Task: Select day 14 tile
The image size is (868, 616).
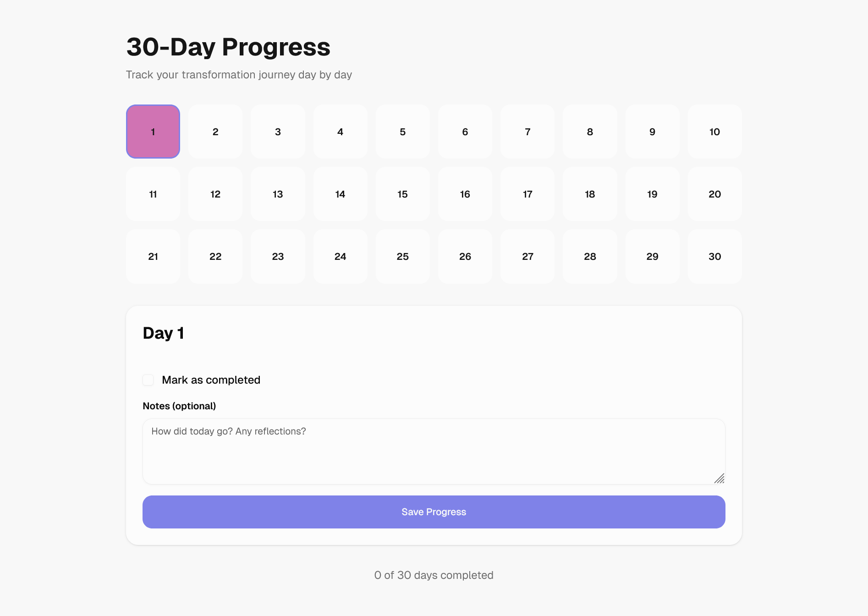Action: [x=341, y=194]
